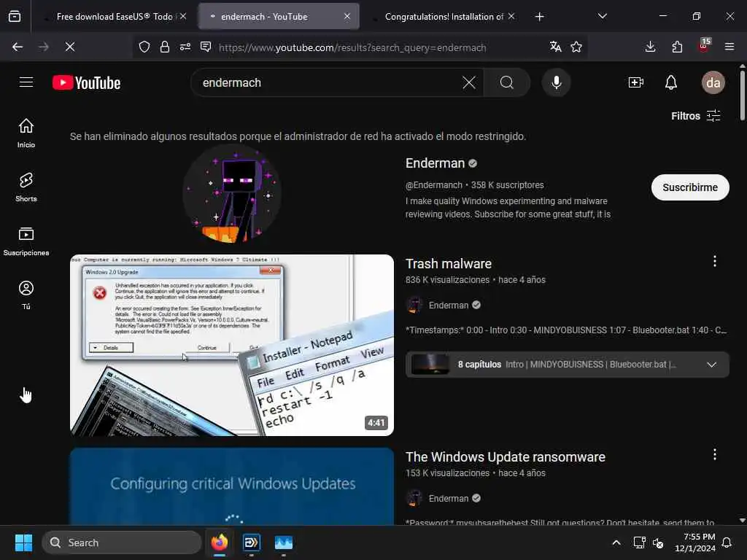The image size is (747, 560).
Task: Open Enderman channel under Windows Update ransomware
Action: [449, 499]
